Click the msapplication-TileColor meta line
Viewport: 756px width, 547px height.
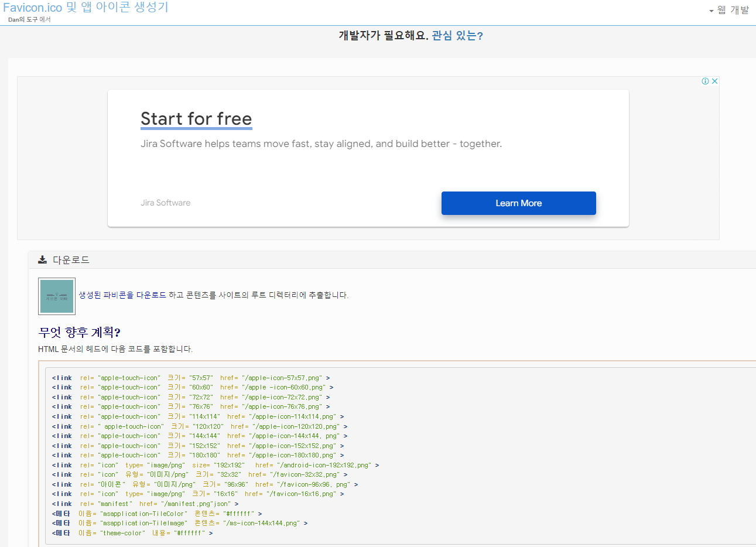[x=157, y=514]
